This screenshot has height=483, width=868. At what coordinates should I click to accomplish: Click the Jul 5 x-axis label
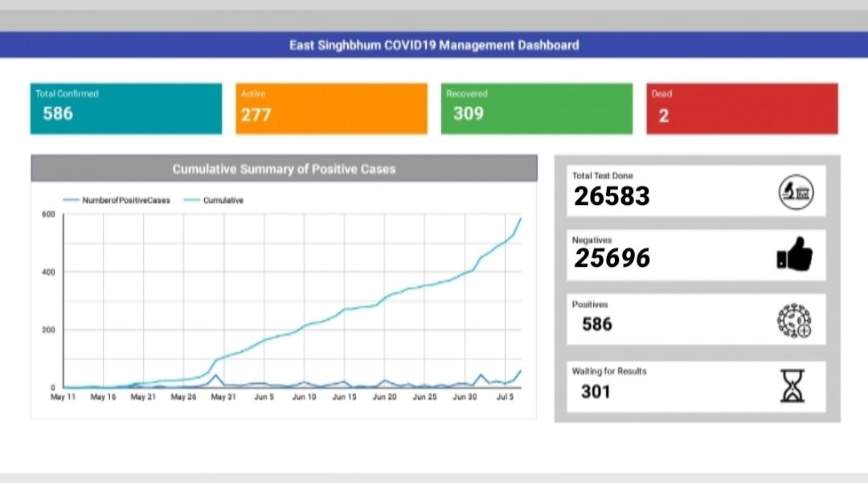505,397
